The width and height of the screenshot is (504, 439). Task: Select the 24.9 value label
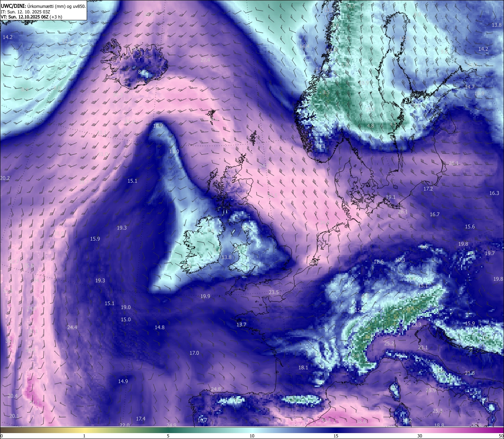pos(171,425)
